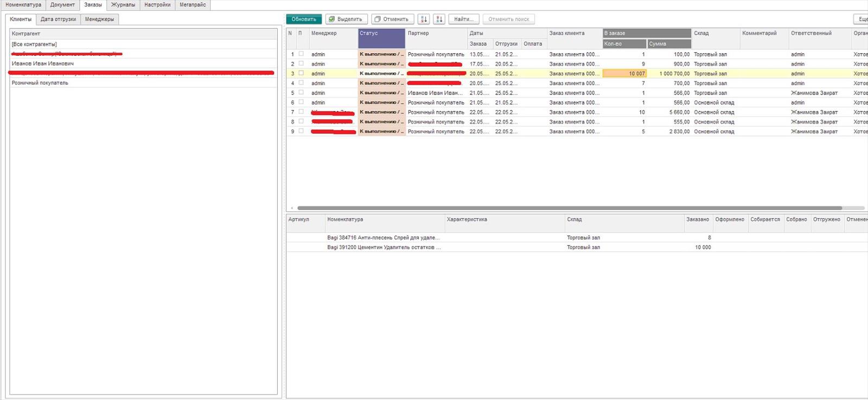Tick the checkbox in order row 1
868x400 pixels.
pyautogui.click(x=301, y=54)
